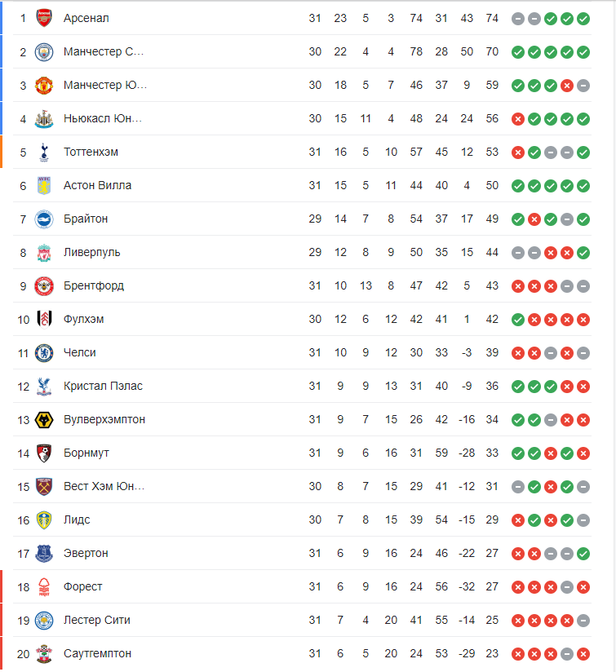Click Manchester United's red loss indicator
Screen dimensions: 616x672
(x=566, y=85)
